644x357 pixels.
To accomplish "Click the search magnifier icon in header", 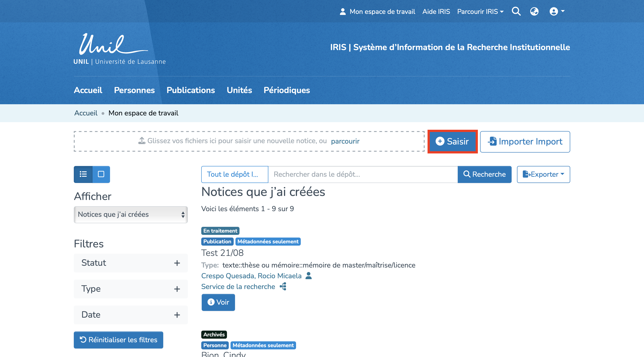I will tap(516, 11).
